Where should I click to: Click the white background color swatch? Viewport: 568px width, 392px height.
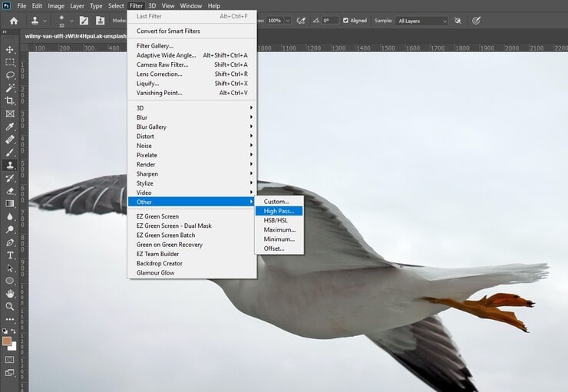(x=13, y=347)
